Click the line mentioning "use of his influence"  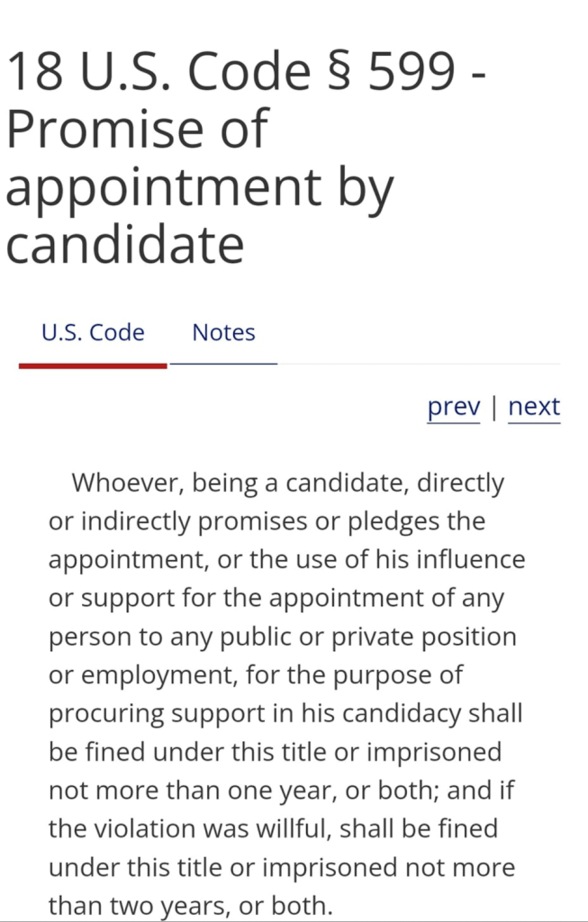coord(286,559)
